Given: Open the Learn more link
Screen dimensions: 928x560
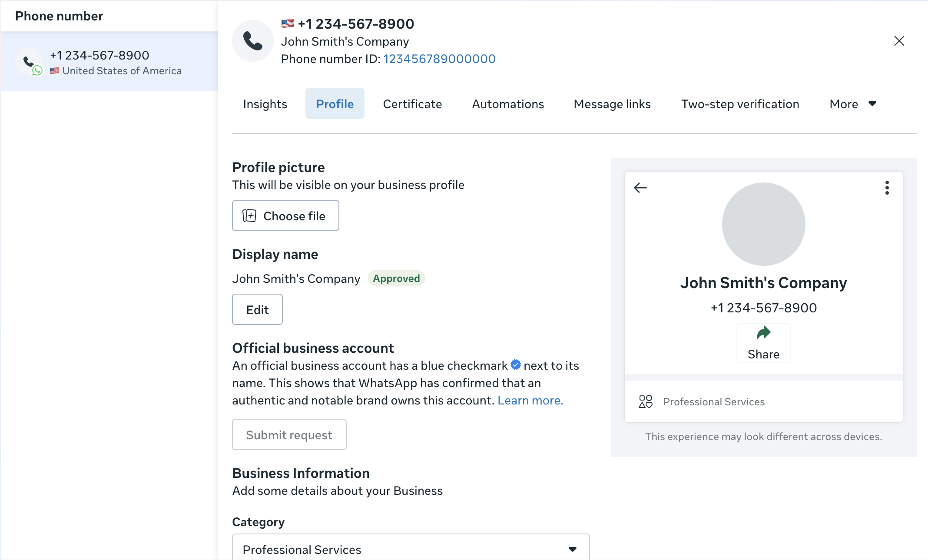Looking at the screenshot, I should [530, 400].
